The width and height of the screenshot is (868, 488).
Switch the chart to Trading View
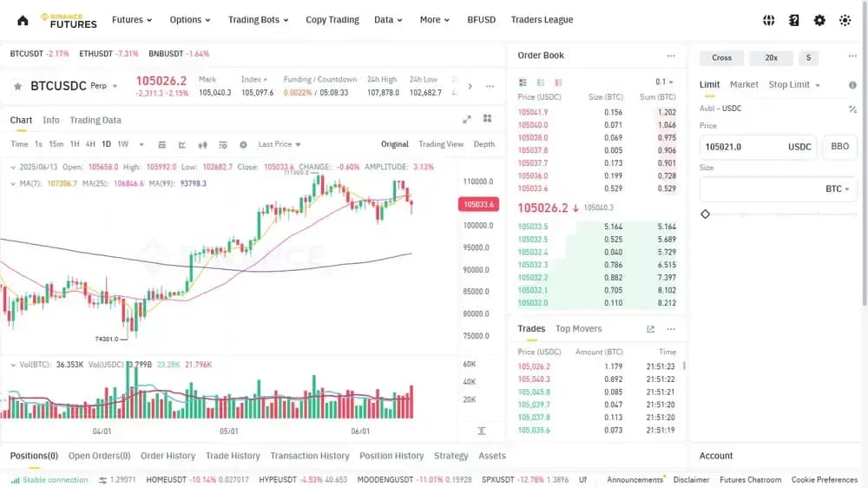point(441,144)
